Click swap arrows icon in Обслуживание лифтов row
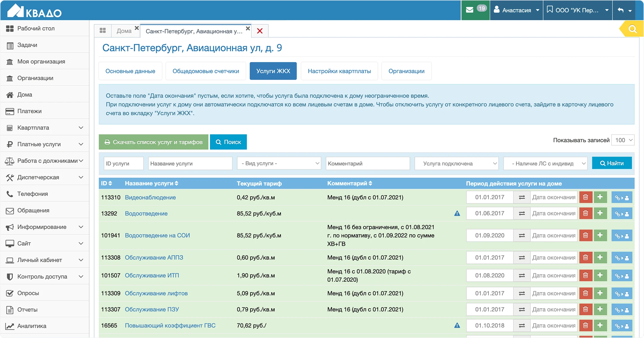Screen dimensions: 644x338 522,293
